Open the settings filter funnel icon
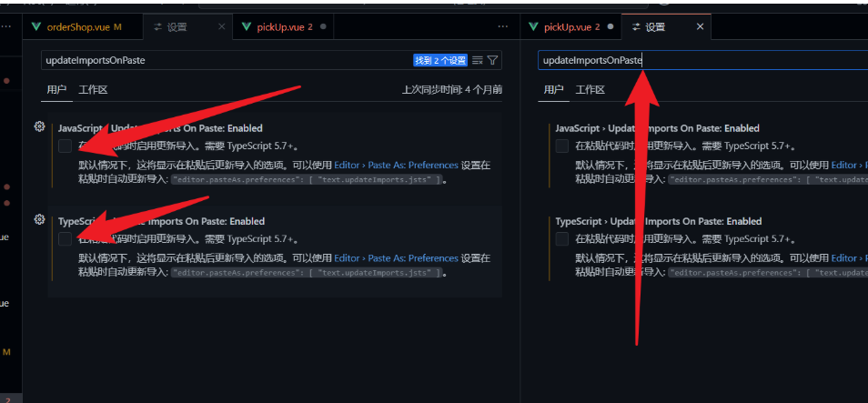 pyautogui.click(x=492, y=60)
